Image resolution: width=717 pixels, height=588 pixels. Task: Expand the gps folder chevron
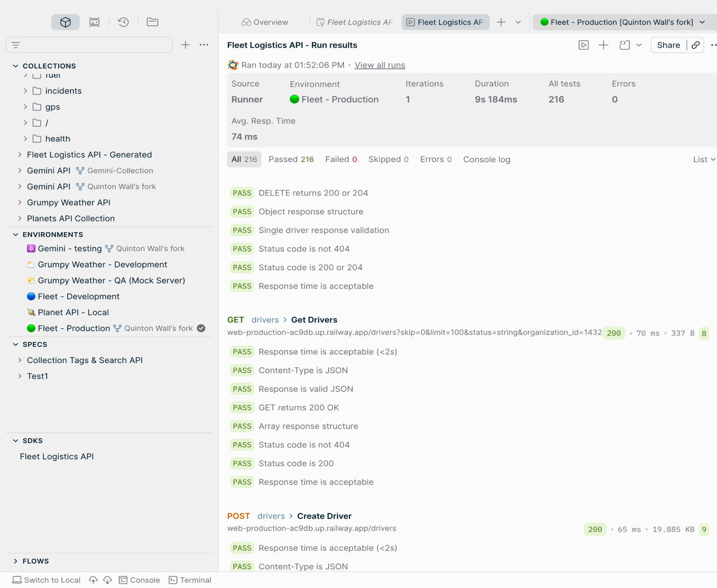[25, 107]
